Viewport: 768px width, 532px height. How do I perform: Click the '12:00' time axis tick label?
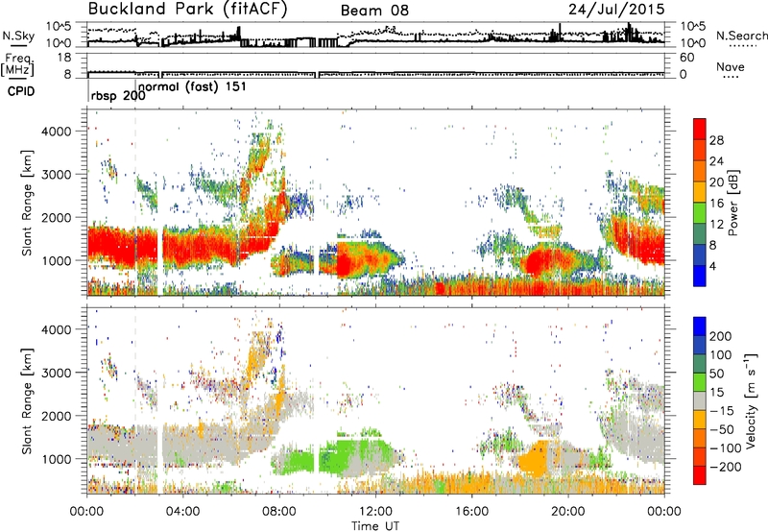(x=375, y=512)
